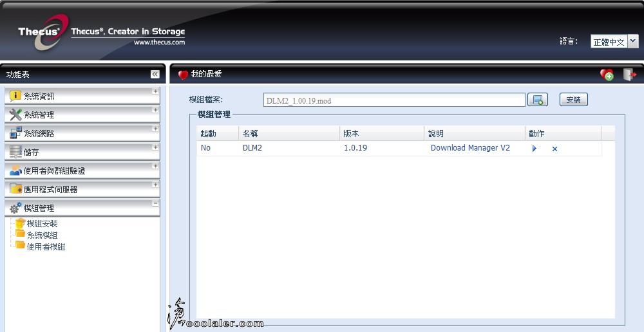Click the 安裝 install button
Image resolution: width=644 pixels, height=332 pixels.
pos(573,100)
